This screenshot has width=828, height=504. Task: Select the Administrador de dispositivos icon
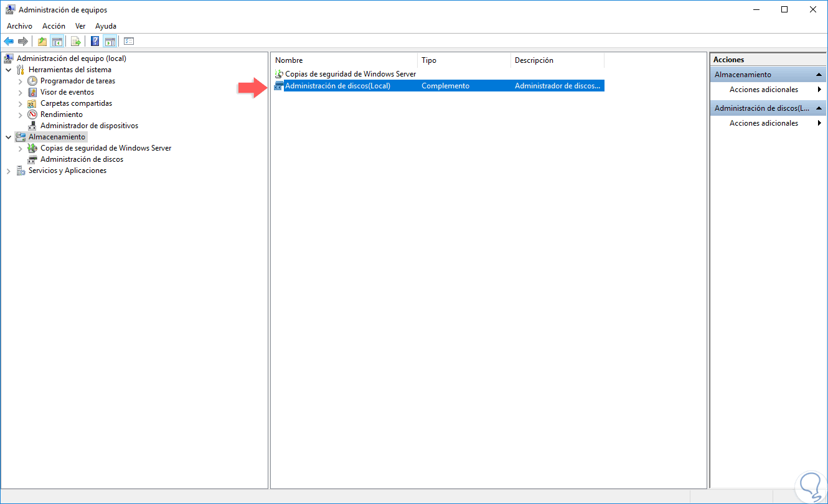pos(32,126)
